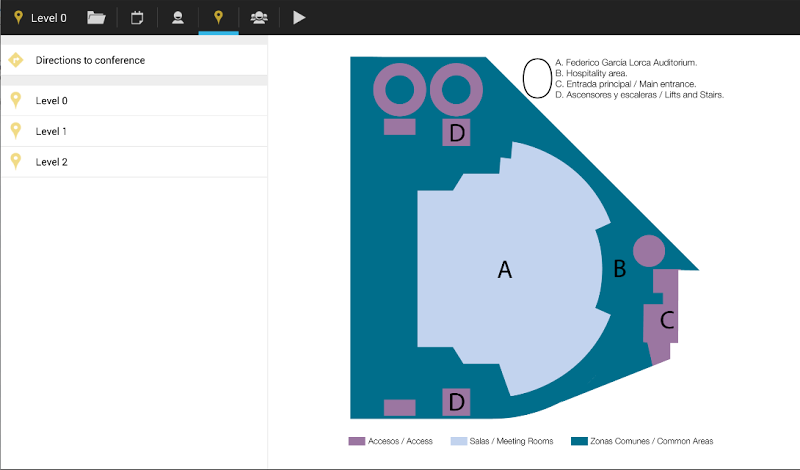
Task: Click the pin icon beside Level 1
Action: (16, 131)
